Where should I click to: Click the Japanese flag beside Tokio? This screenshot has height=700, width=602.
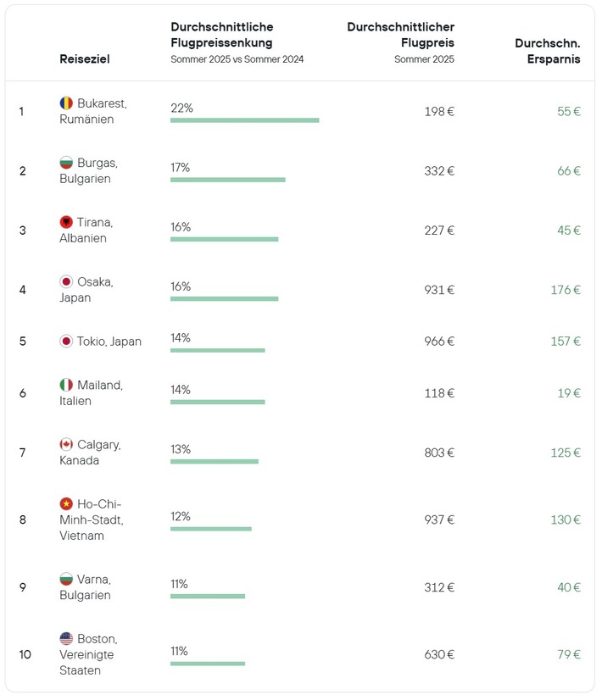(x=66, y=342)
